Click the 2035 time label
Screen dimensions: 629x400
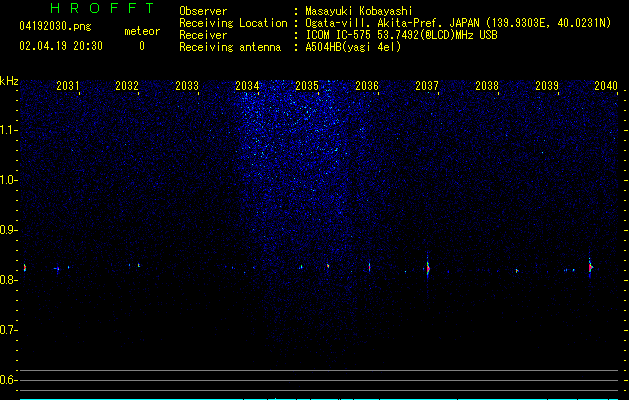coord(307,86)
